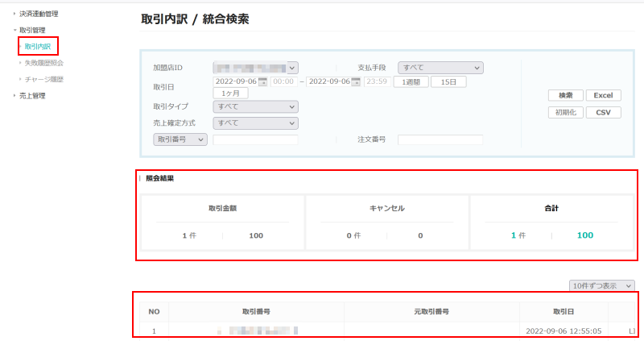
Task: Click the 取引番号 column header
Action: pos(256,312)
